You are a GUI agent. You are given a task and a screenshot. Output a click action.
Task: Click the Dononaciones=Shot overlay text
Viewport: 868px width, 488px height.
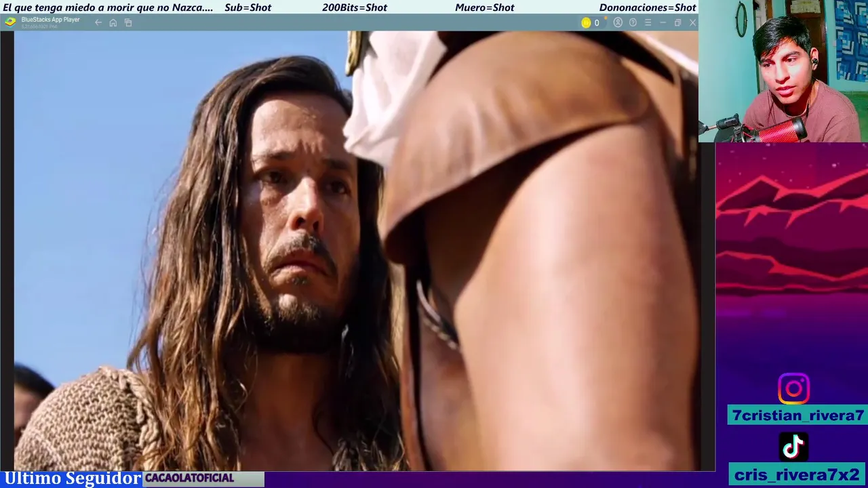648,7
